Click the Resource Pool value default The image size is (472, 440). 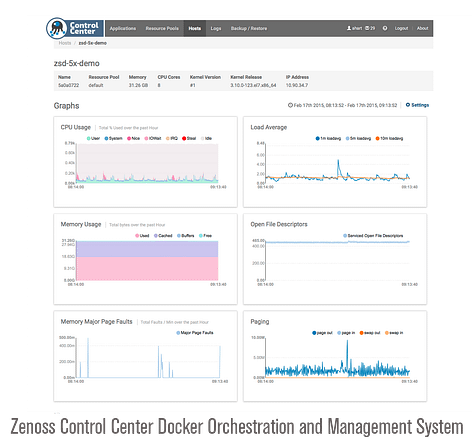(x=96, y=85)
